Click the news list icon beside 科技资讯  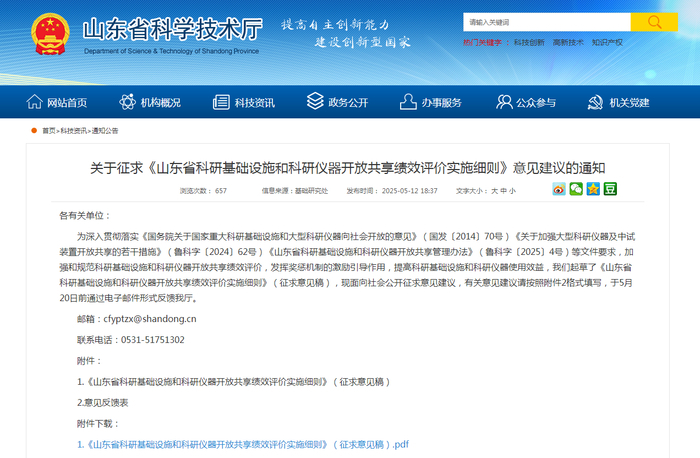(221, 102)
